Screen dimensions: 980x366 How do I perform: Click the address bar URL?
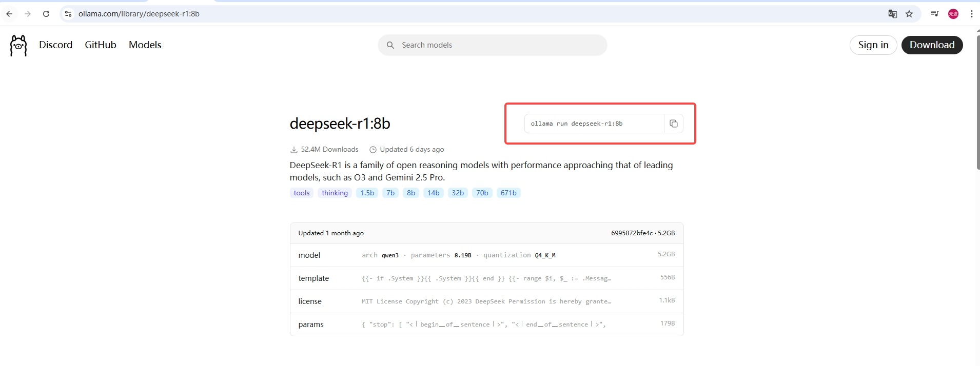[x=139, y=14]
